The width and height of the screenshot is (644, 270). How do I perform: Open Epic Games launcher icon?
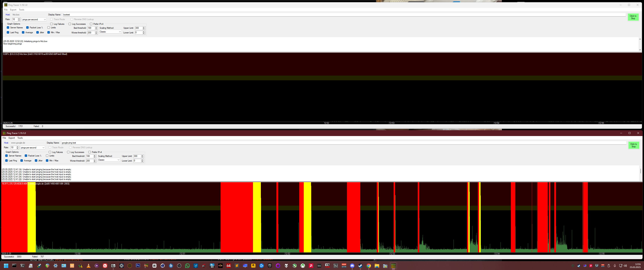[x=270, y=265]
